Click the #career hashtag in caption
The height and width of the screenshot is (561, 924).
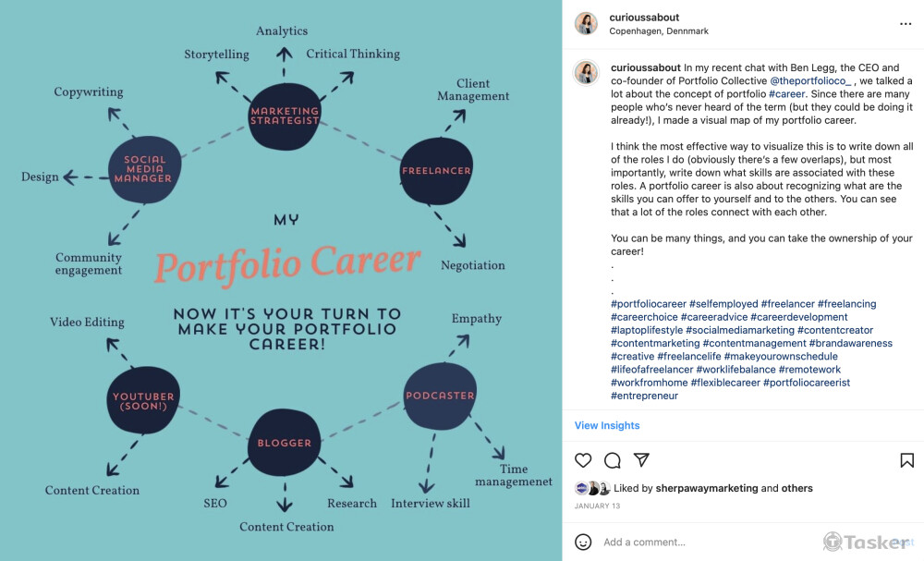click(787, 93)
